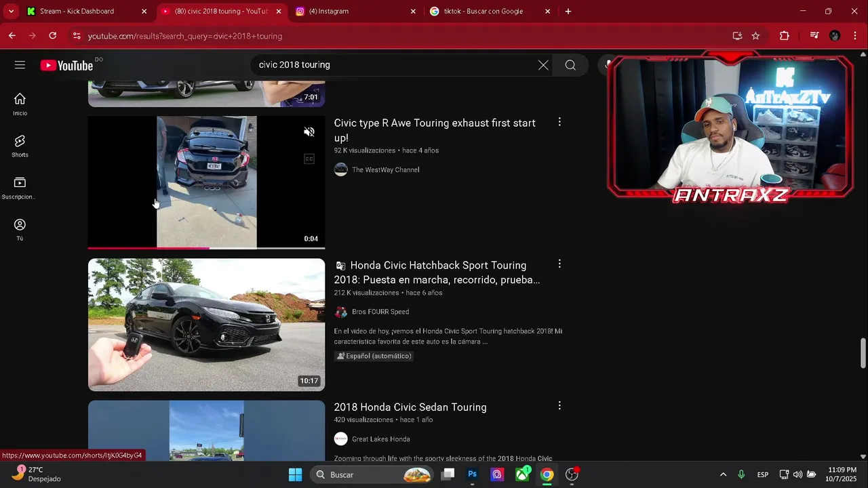The height and width of the screenshot is (488, 868).
Task: Open a new Chrome tab
Action: pyautogui.click(x=568, y=11)
